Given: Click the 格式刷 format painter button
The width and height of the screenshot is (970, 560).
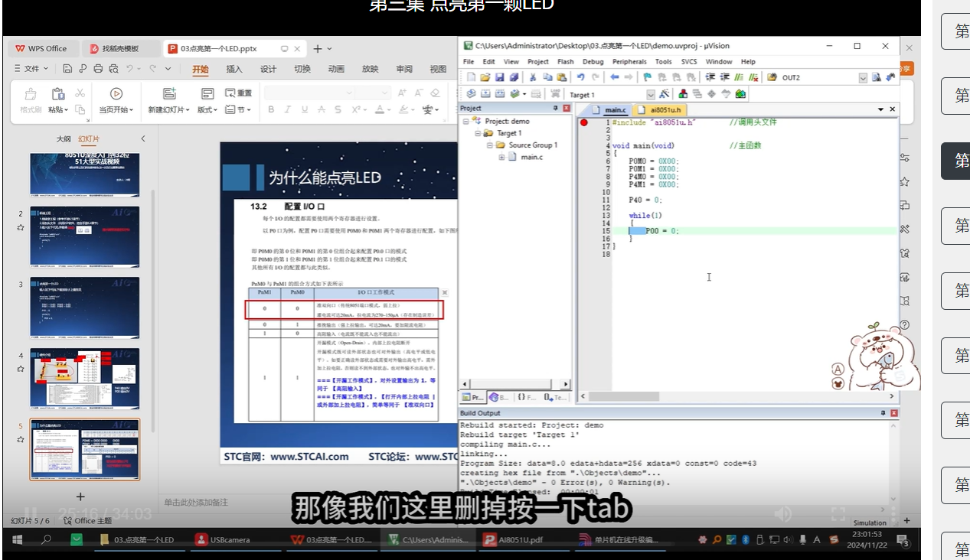Looking at the screenshot, I should (x=31, y=101).
